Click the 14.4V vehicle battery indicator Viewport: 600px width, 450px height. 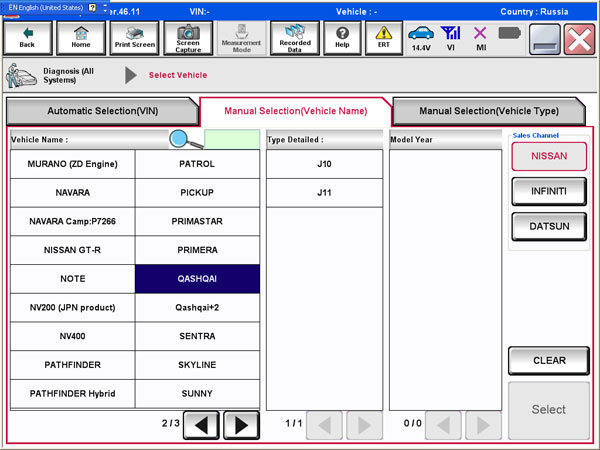[x=421, y=39]
